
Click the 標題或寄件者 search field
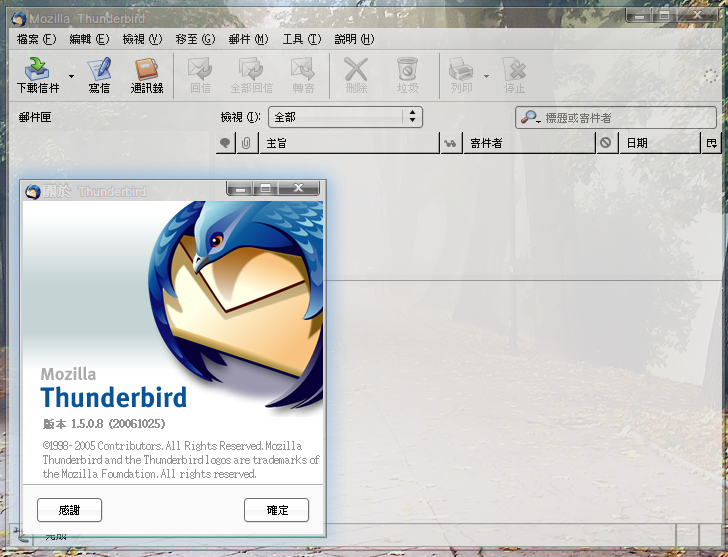[x=625, y=118]
